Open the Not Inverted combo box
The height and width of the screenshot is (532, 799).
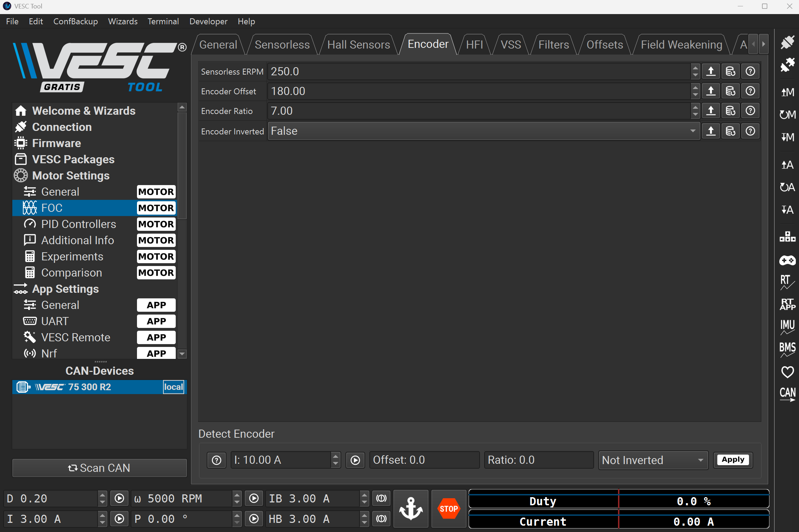point(653,460)
